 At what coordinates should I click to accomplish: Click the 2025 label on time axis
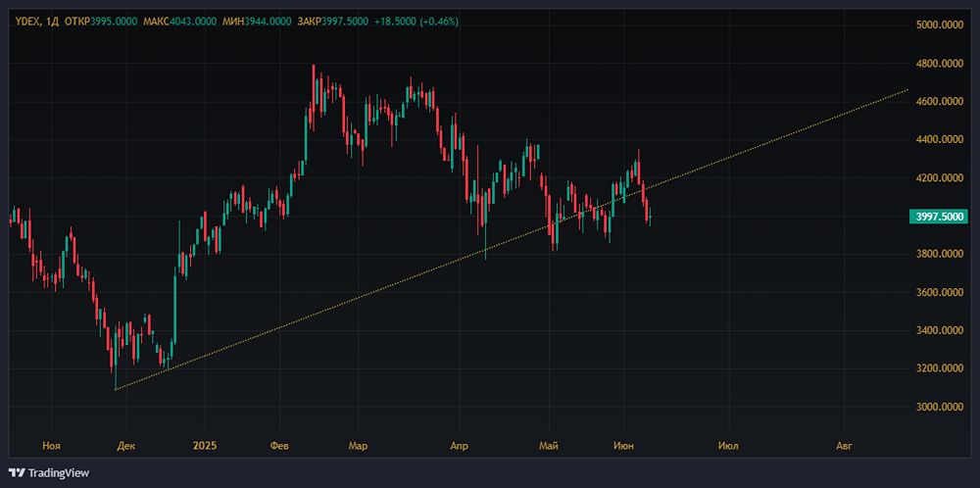point(204,446)
